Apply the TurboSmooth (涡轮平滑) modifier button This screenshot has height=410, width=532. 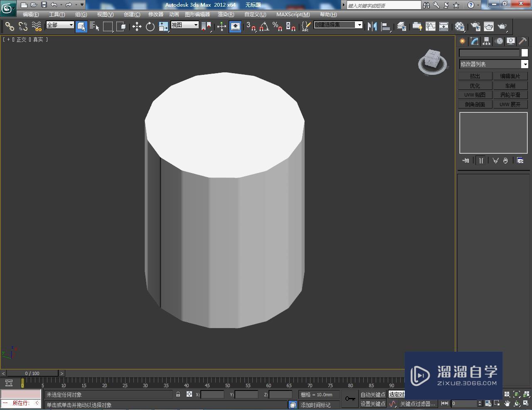[x=510, y=95]
